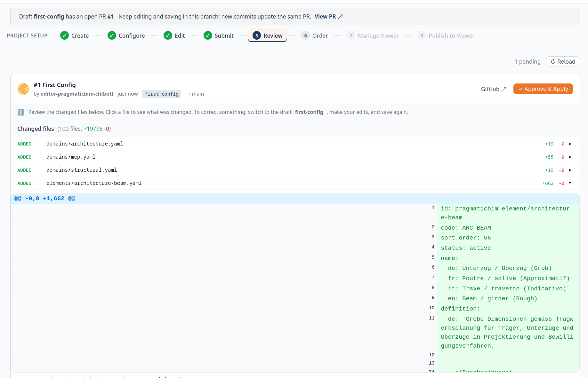Click the checkmark icon in Approve & Apply
Screen dimensions: 588x378
click(520, 89)
